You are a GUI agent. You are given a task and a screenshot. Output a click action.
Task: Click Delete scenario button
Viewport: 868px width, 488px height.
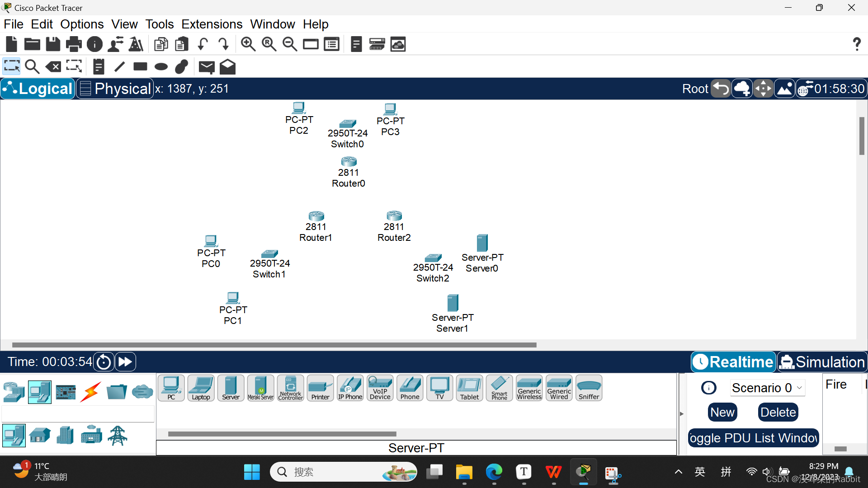pos(778,412)
